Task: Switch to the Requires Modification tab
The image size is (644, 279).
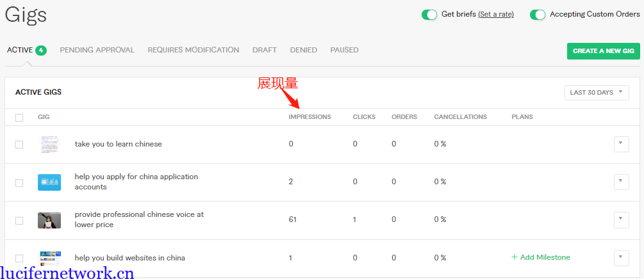Action: coord(193,50)
